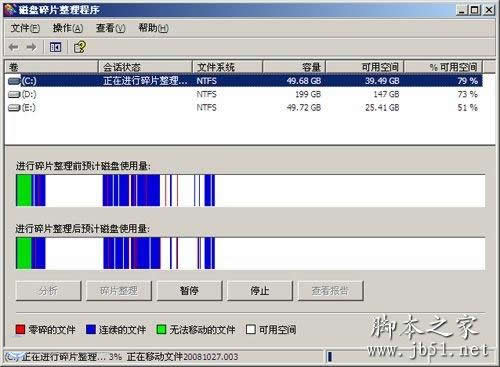Close the defragmenter window

[489, 10]
